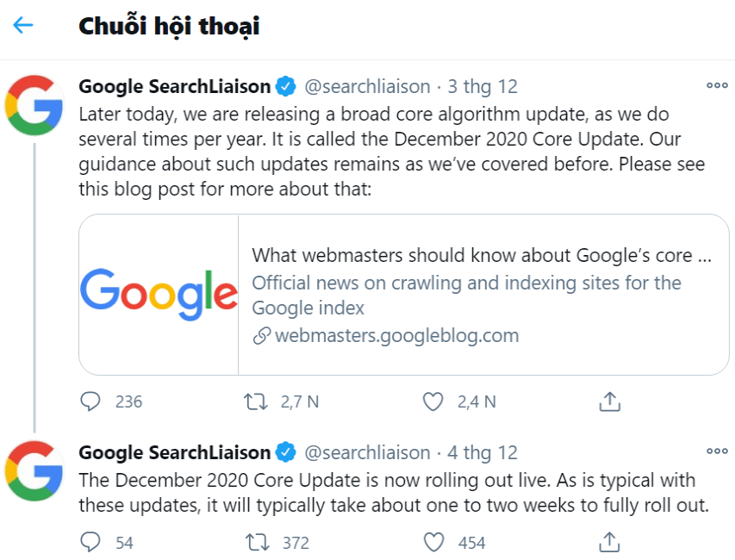This screenshot has height=560, width=735.
Task: Open the webmasters.googleblog.com link card
Action: point(396,336)
